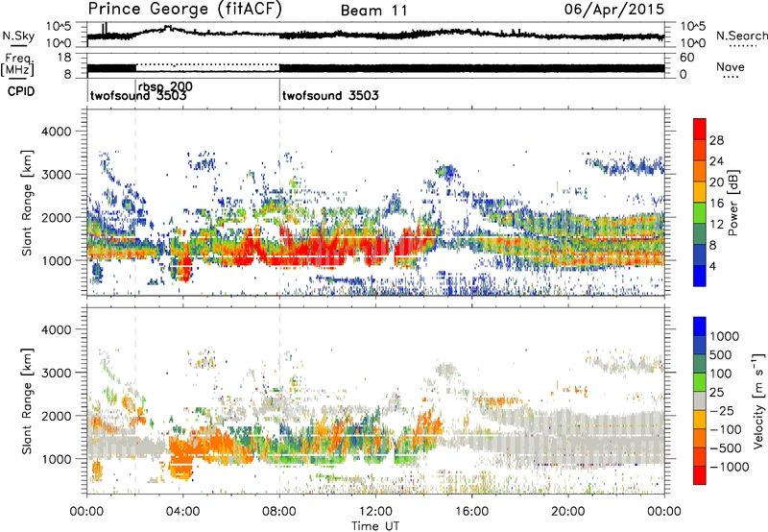
Task: Click the 'Prince George (fitACF)' title text
Action: pyautogui.click(x=185, y=10)
